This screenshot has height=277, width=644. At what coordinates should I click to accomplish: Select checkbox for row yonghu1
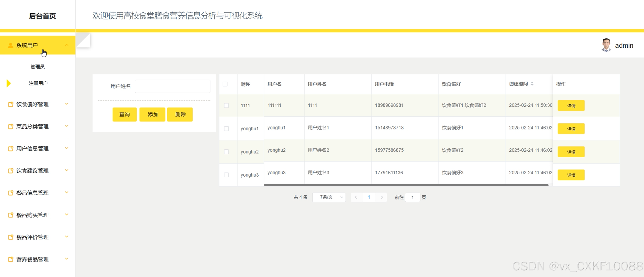pyautogui.click(x=227, y=129)
